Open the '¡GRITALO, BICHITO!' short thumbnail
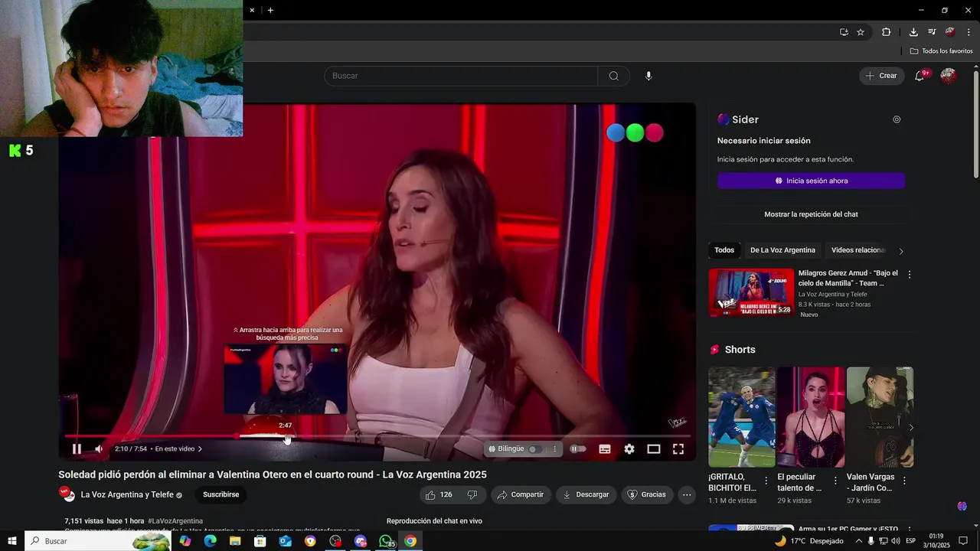This screenshot has width=980, height=551. (742, 417)
